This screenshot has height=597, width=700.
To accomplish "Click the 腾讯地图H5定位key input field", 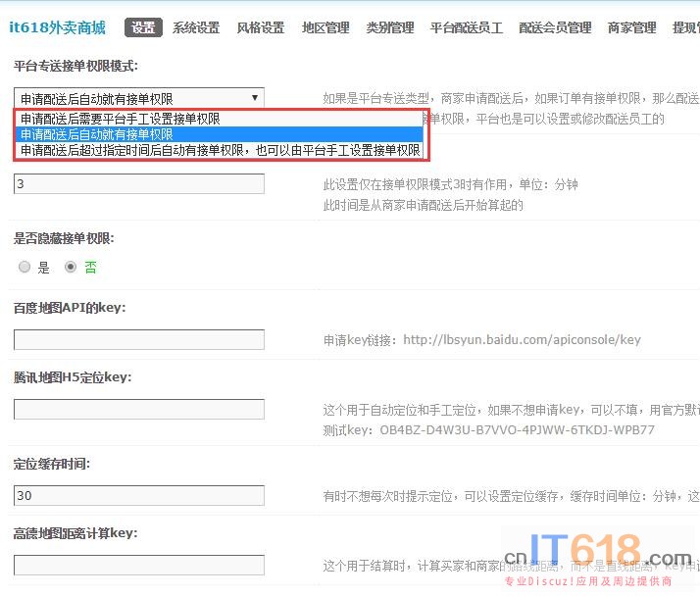I will tap(139, 409).
